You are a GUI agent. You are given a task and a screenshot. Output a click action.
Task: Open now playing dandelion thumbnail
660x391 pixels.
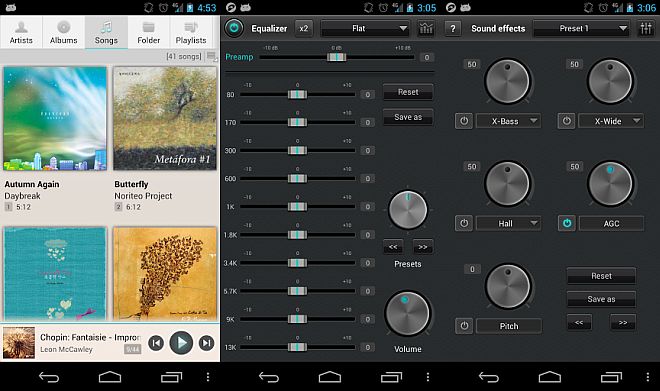[x=19, y=343]
